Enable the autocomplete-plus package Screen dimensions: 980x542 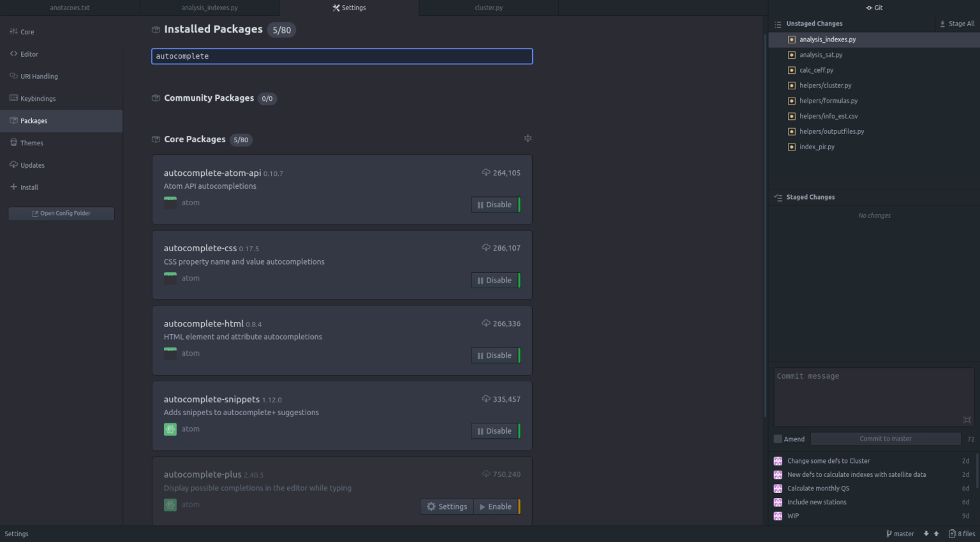point(496,506)
